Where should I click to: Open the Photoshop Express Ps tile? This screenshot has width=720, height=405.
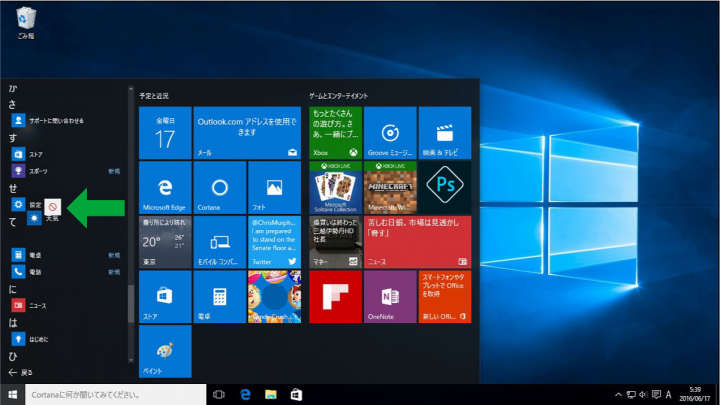pyautogui.click(x=444, y=187)
